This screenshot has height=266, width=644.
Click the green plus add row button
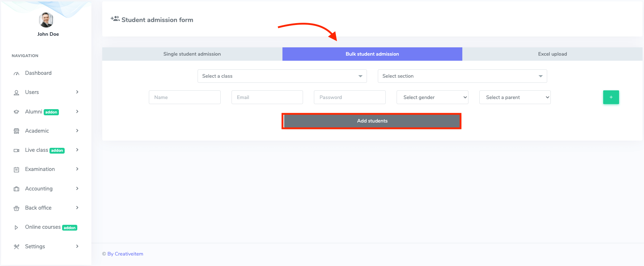coord(611,97)
